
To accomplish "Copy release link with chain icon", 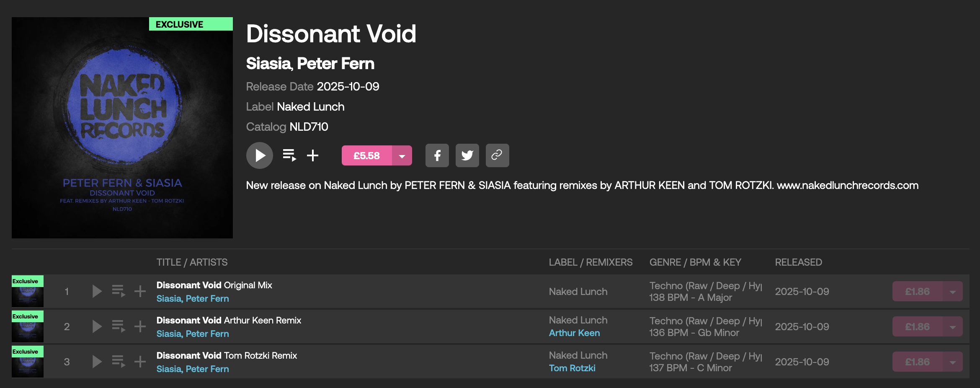I will 497,155.
